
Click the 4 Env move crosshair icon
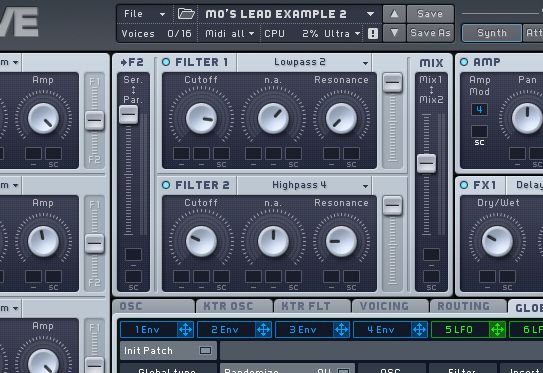tap(419, 330)
